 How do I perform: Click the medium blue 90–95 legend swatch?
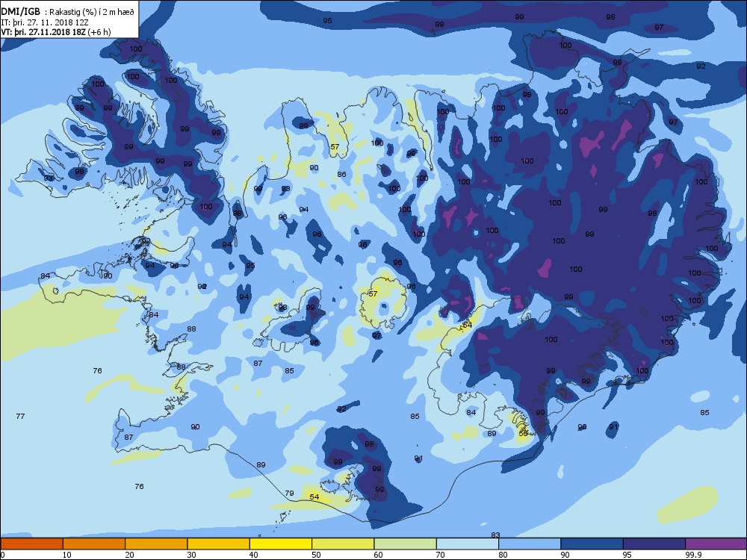click(592, 544)
